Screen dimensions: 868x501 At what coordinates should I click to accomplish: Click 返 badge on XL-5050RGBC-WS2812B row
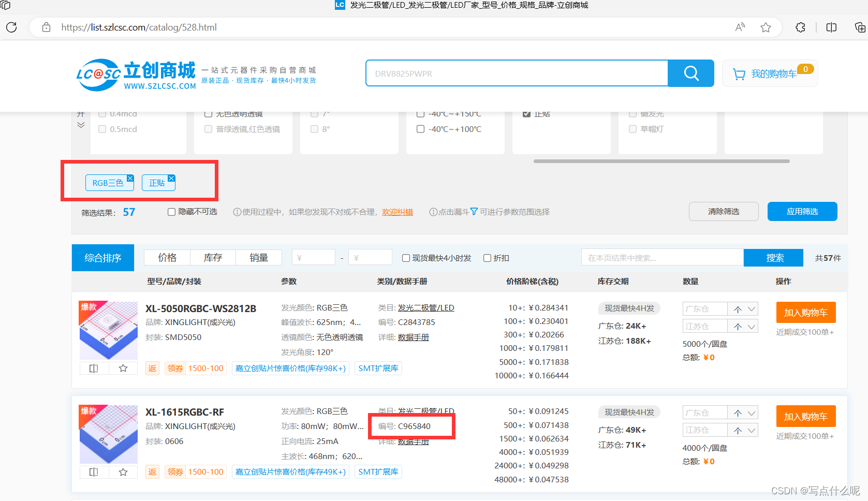point(152,369)
